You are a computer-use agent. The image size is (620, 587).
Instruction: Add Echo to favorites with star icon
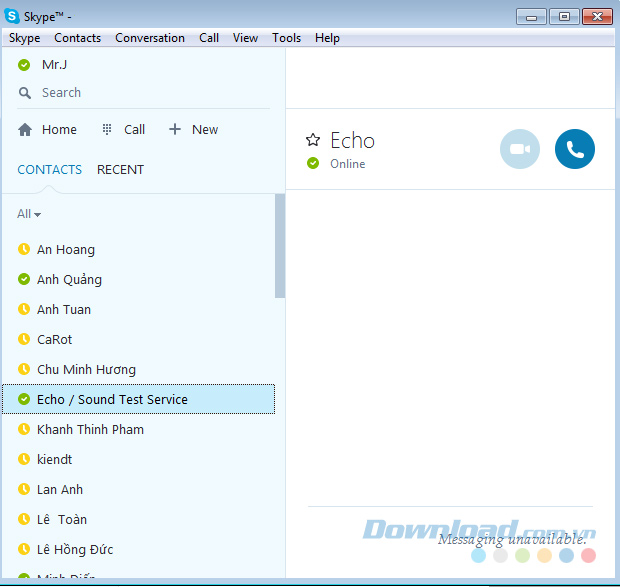click(313, 140)
